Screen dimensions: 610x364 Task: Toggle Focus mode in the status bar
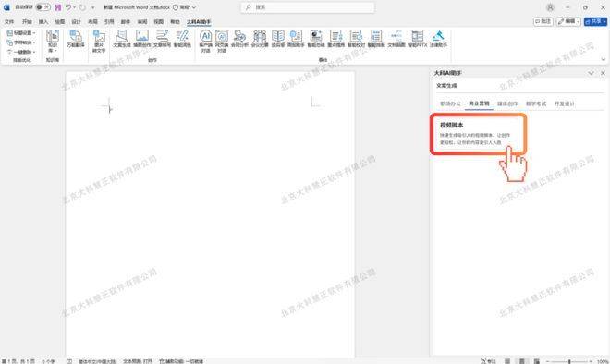tap(488, 361)
